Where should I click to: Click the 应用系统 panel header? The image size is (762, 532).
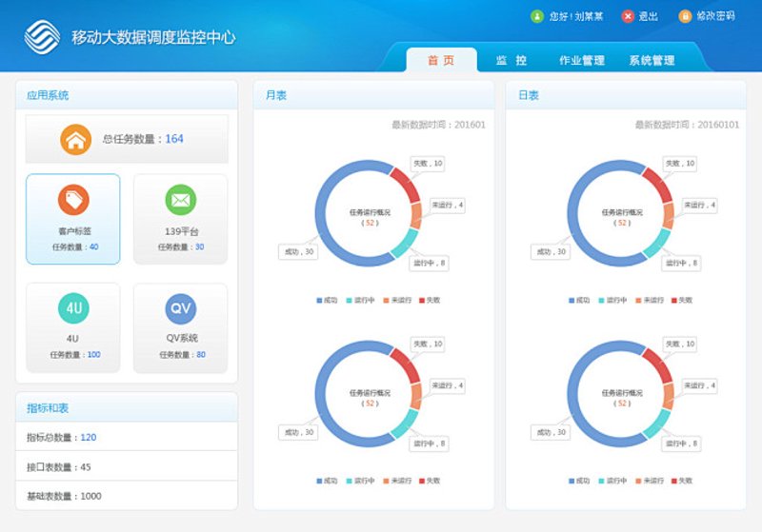(127, 95)
